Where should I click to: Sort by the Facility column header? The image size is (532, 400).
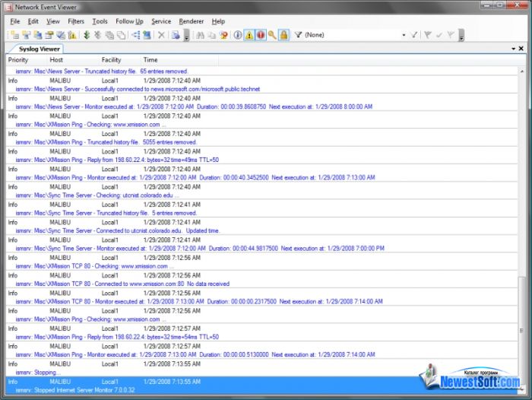pos(111,59)
